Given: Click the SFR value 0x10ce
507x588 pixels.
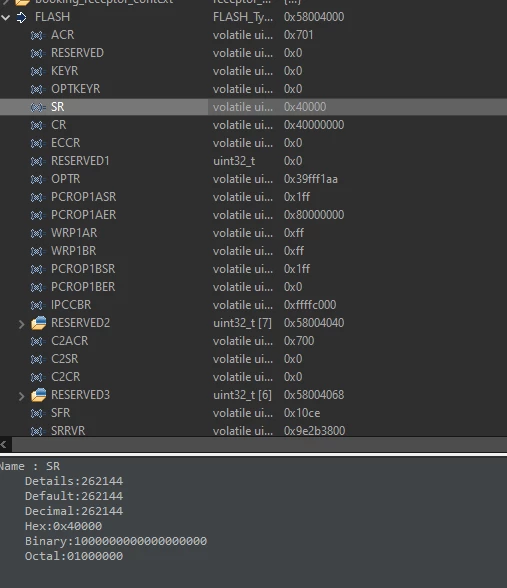Looking at the screenshot, I should (302, 413).
